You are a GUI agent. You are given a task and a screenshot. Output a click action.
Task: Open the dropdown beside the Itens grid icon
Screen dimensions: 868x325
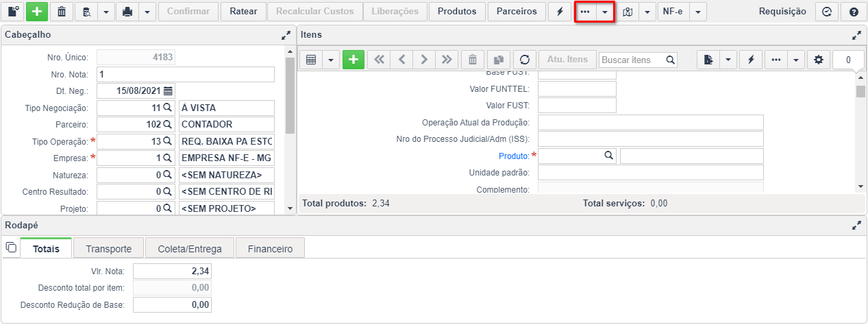click(x=330, y=60)
